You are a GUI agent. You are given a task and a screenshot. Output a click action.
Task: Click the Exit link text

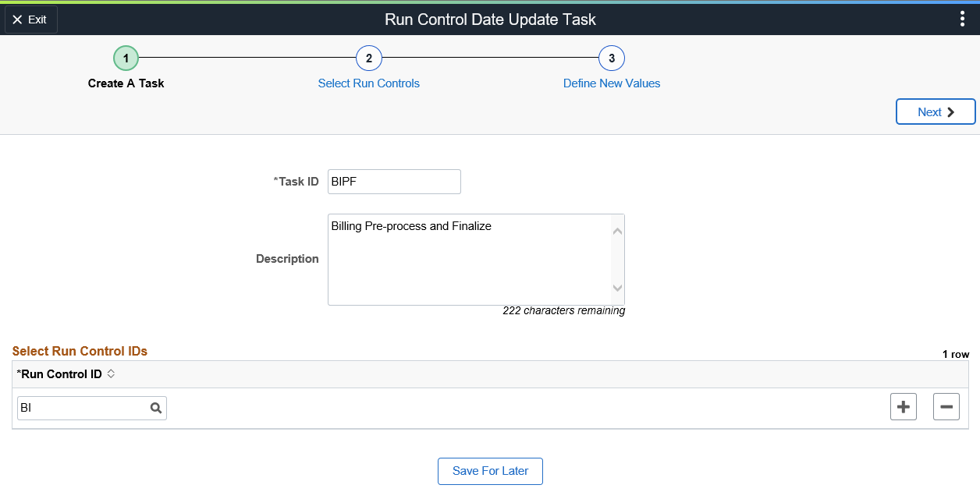pyautogui.click(x=36, y=19)
